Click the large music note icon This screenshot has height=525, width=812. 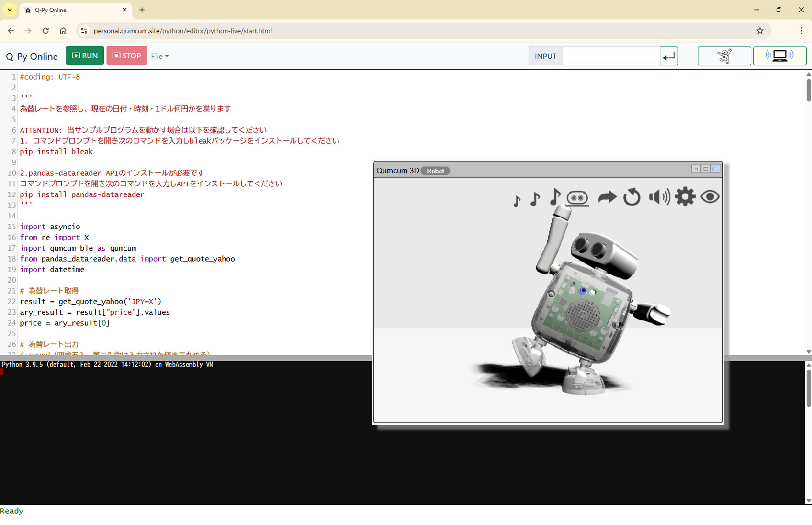(x=554, y=197)
